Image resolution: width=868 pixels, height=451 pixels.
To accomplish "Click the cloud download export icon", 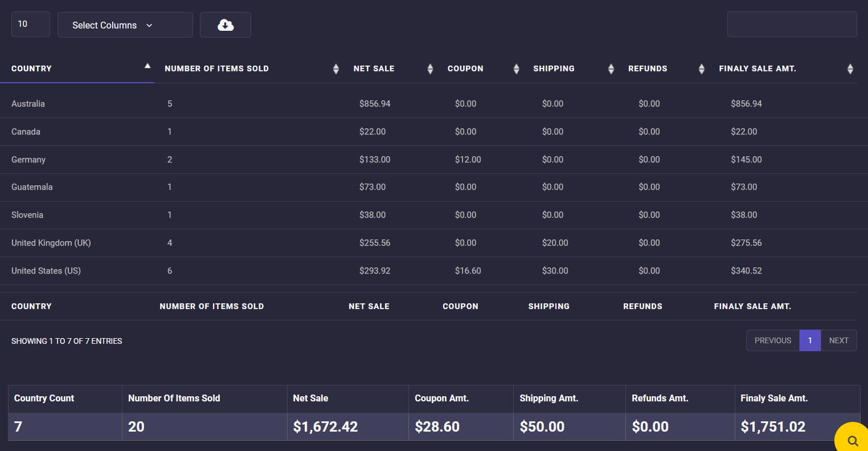I will (226, 25).
